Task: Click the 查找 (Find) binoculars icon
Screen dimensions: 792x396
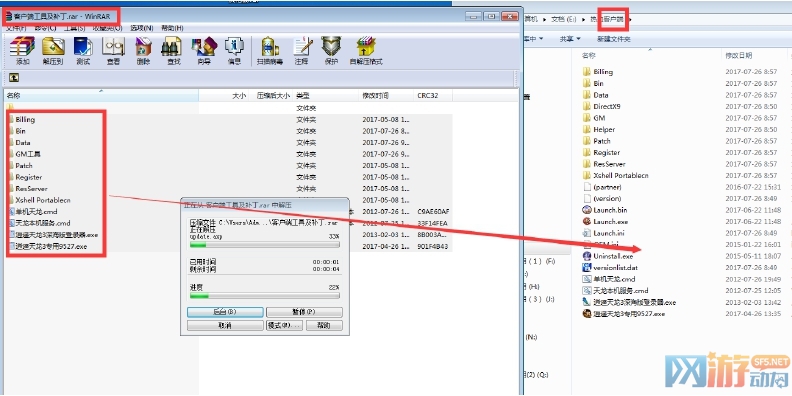Action: point(173,51)
